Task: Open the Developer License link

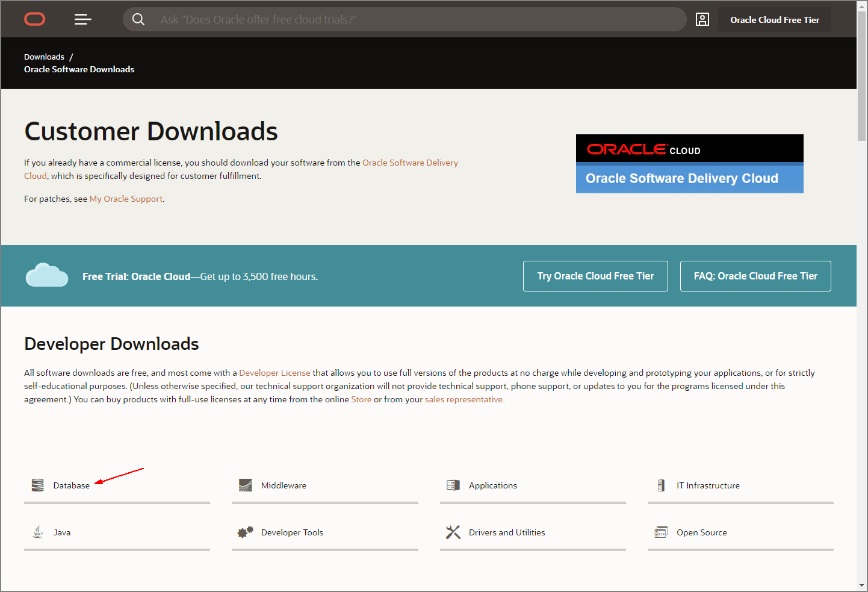Action: pos(274,373)
